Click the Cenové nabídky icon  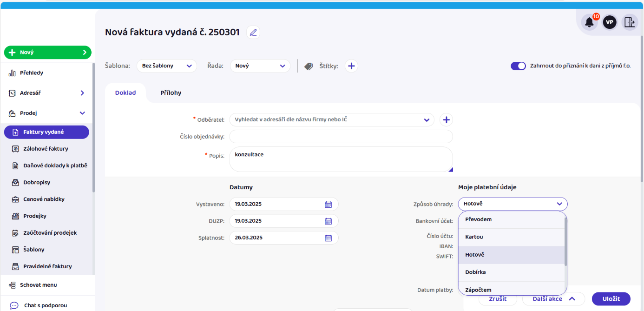(x=15, y=199)
